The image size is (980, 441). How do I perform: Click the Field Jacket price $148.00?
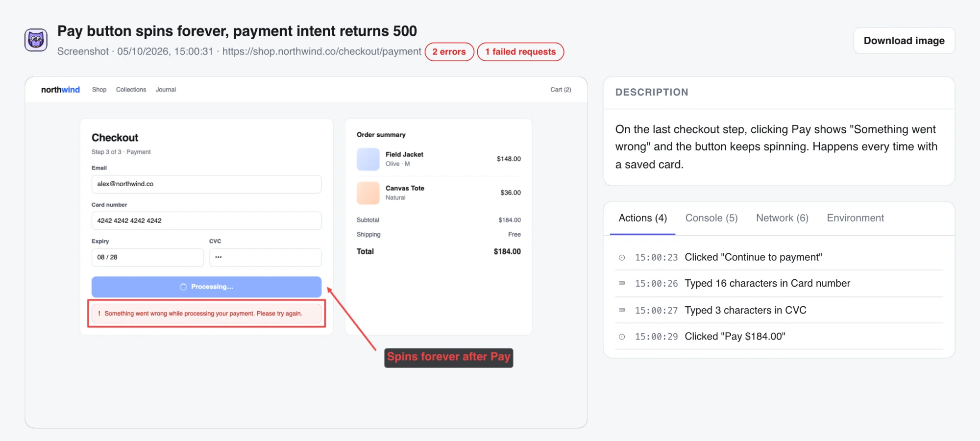tap(509, 159)
